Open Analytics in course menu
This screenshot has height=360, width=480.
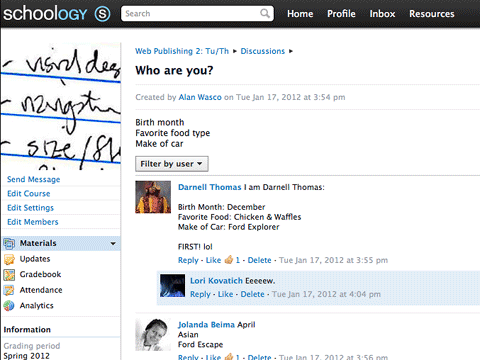click(x=37, y=306)
